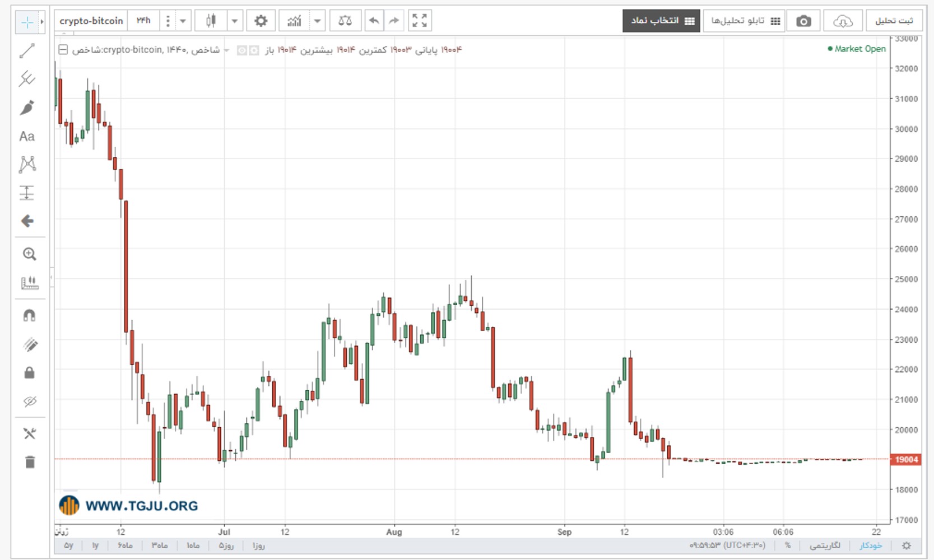Toggle percent scale on price axis
This screenshot has width=934, height=560.
[x=788, y=545]
